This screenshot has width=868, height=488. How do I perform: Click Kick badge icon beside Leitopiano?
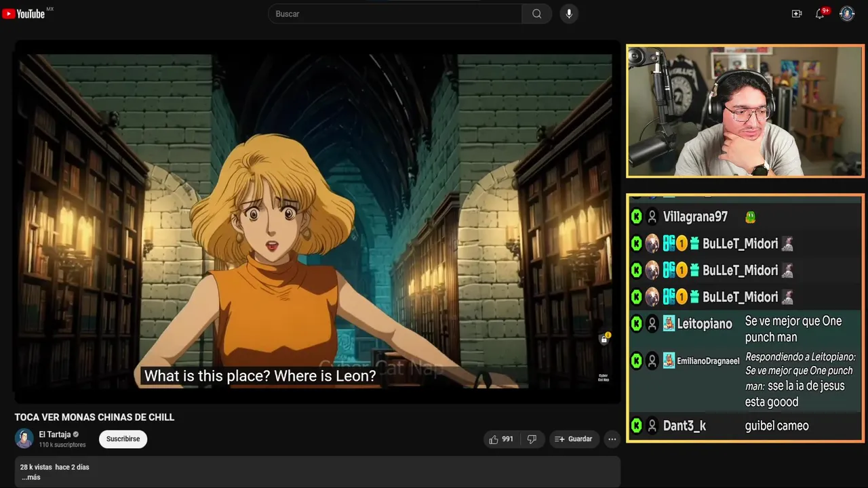tap(636, 324)
